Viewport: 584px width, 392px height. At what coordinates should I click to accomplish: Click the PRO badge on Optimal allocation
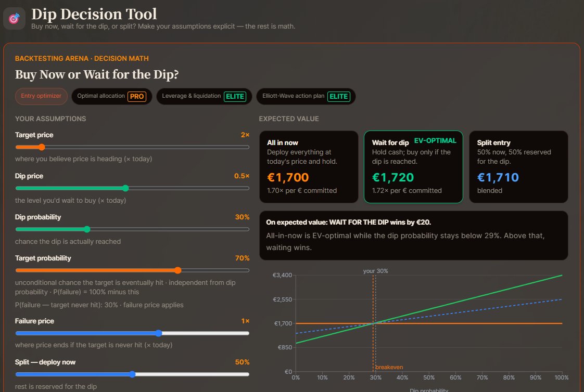pos(137,96)
